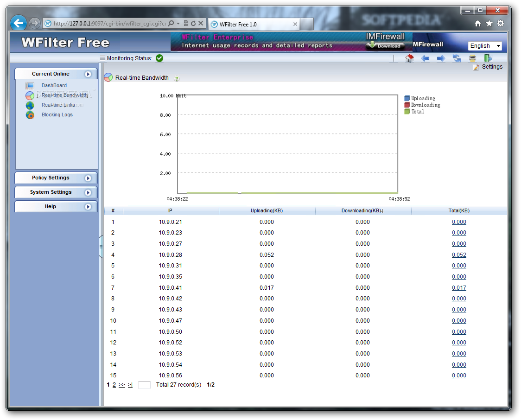The width and height of the screenshot is (521, 420).
Task: Click the WFilter logout door icon
Action: [488, 58]
